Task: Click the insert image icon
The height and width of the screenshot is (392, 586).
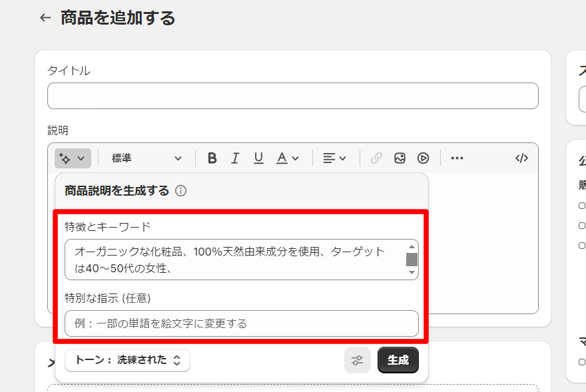Action: pos(400,158)
